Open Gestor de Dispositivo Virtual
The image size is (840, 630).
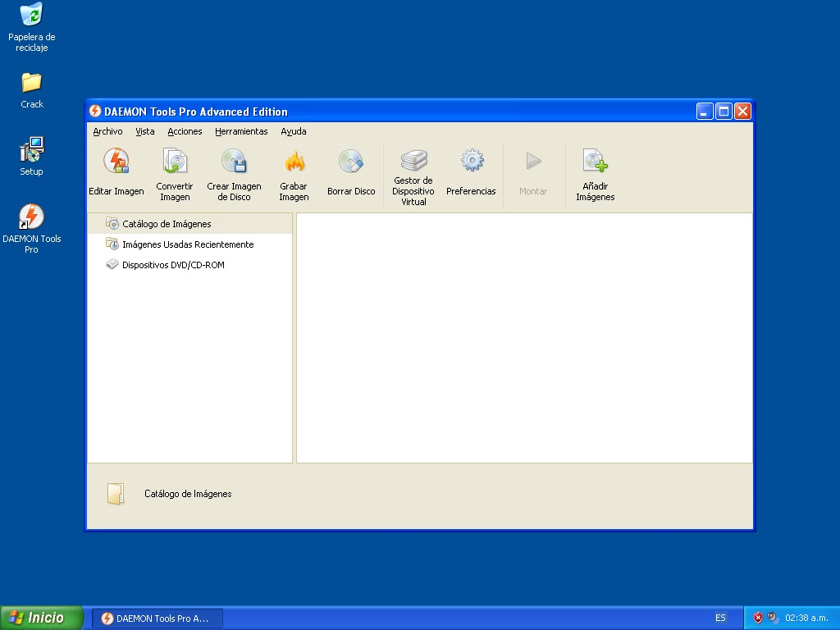coord(413,176)
